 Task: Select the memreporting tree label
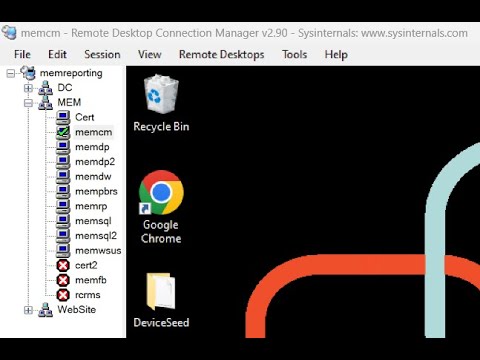[x=71, y=73]
